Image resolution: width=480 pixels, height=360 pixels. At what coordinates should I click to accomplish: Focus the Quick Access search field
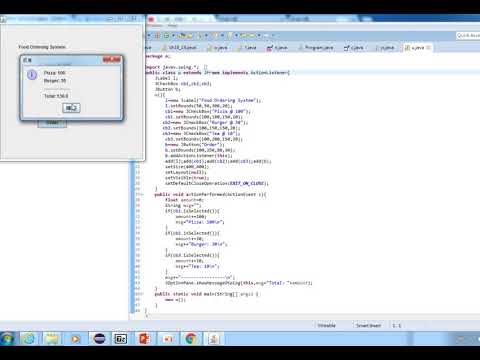point(468,35)
